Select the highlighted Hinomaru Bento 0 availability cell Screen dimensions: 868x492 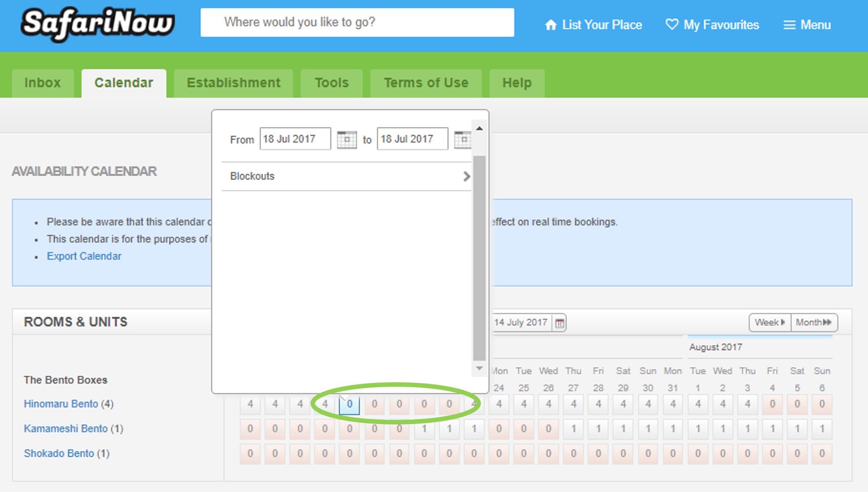(x=349, y=404)
